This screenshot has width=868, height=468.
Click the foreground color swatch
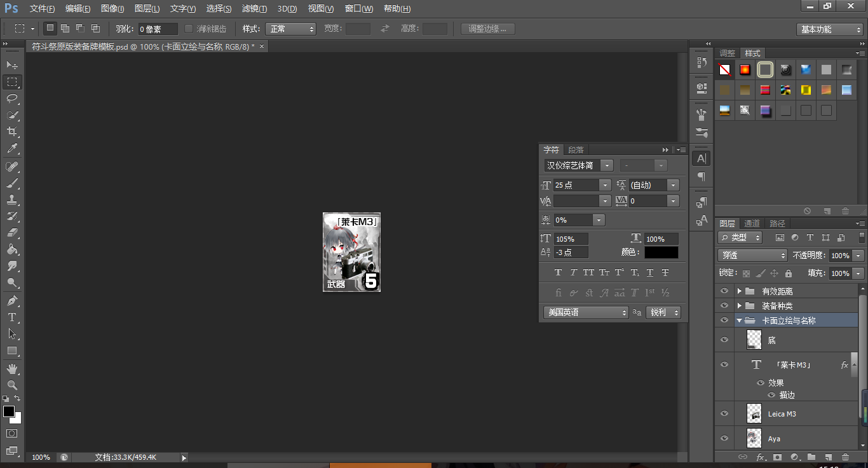click(x=9, y=411)
